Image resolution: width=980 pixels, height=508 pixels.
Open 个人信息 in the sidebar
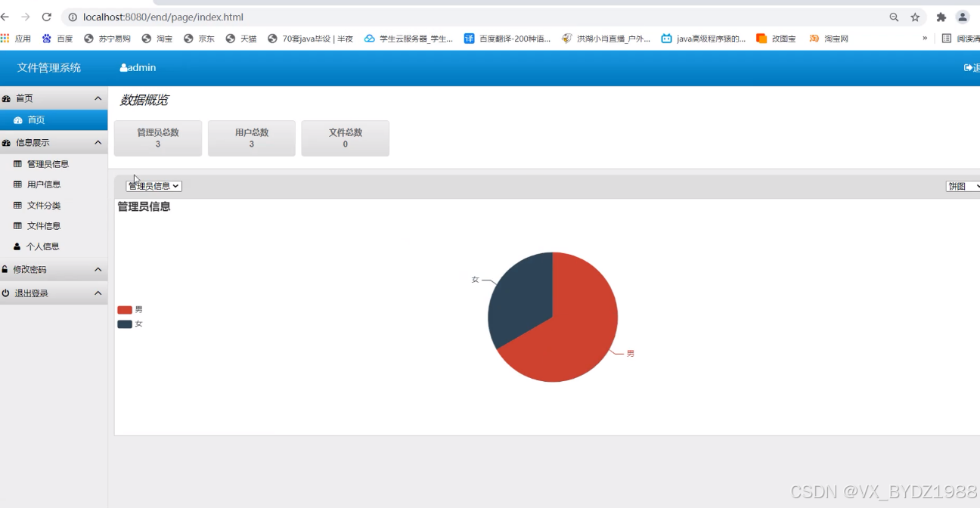[43, 246]
